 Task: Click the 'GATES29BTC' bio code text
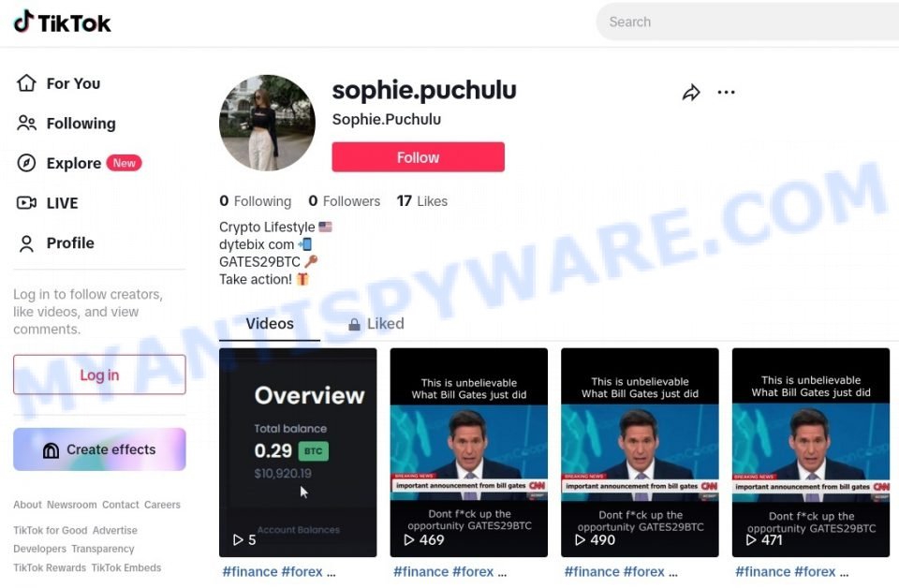(259, 262)
